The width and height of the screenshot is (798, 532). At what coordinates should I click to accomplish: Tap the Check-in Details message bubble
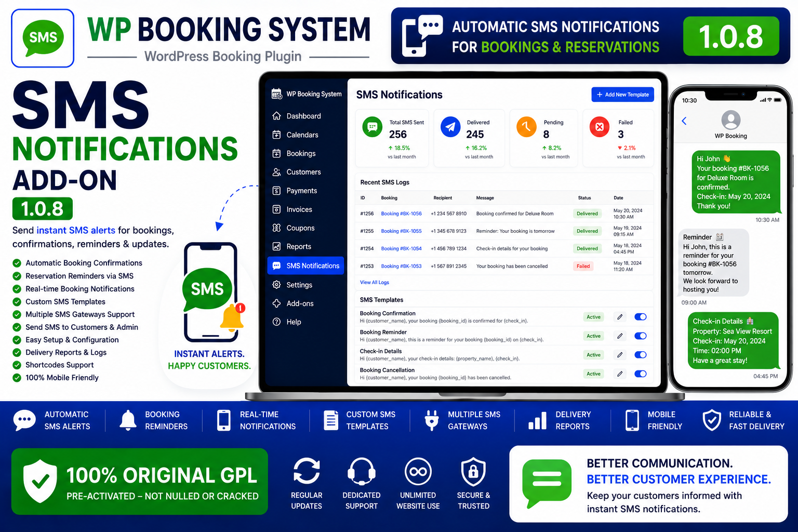pyautogui.click(x=733, y=341)
